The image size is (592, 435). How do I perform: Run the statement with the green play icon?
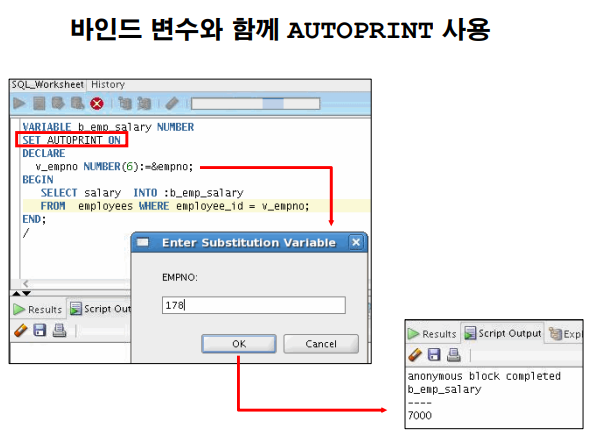click(19, 103)
